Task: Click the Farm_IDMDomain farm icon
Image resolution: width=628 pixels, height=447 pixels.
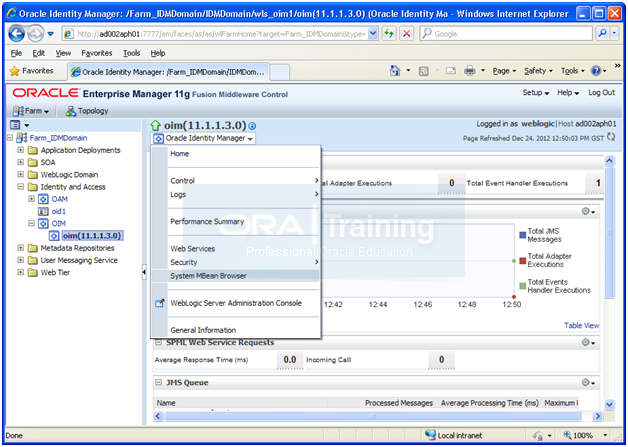Action: coord(22,138)
